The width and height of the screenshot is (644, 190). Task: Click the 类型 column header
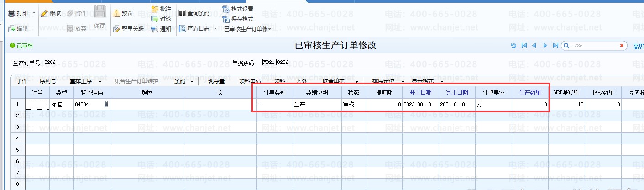[62, 92]
